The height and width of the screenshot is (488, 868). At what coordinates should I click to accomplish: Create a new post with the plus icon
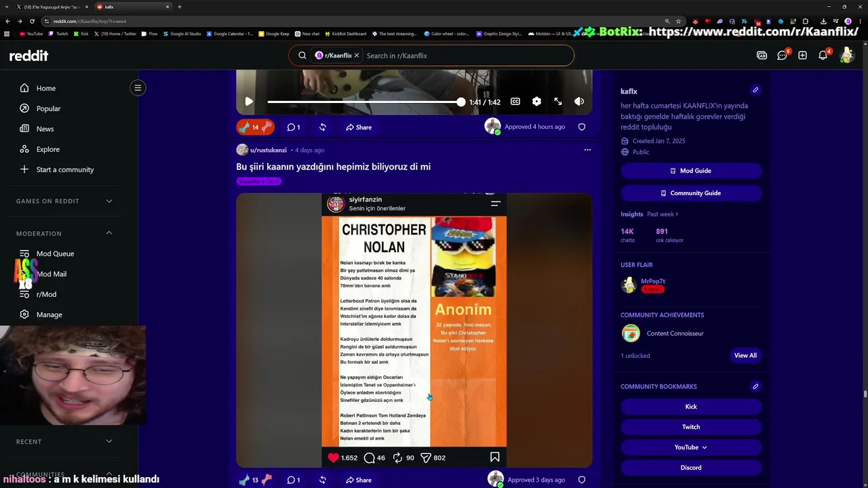802,56
